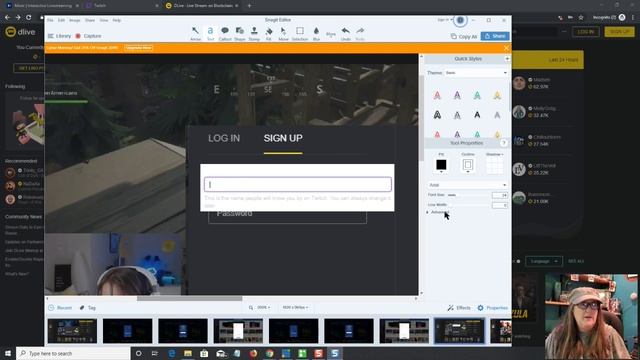
Task: Select the Arrow tool in Snagit toolbar
Action: tap(196, 33)
